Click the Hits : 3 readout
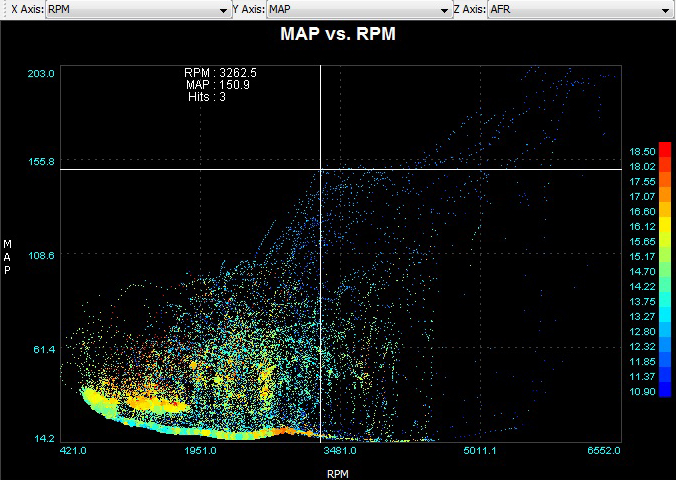 click(x=207, y=97)
